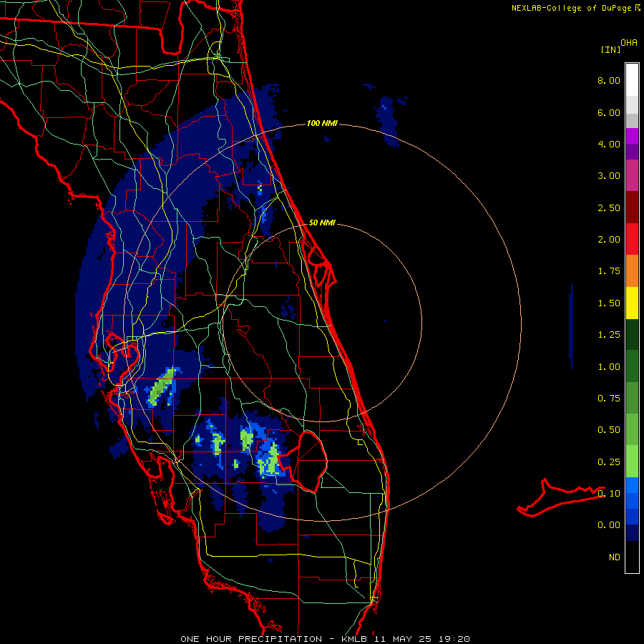The image size is (644, 644).
Task: Select the black ND swatch in legend
Action: pyautogui.click(x=632, y=557)
